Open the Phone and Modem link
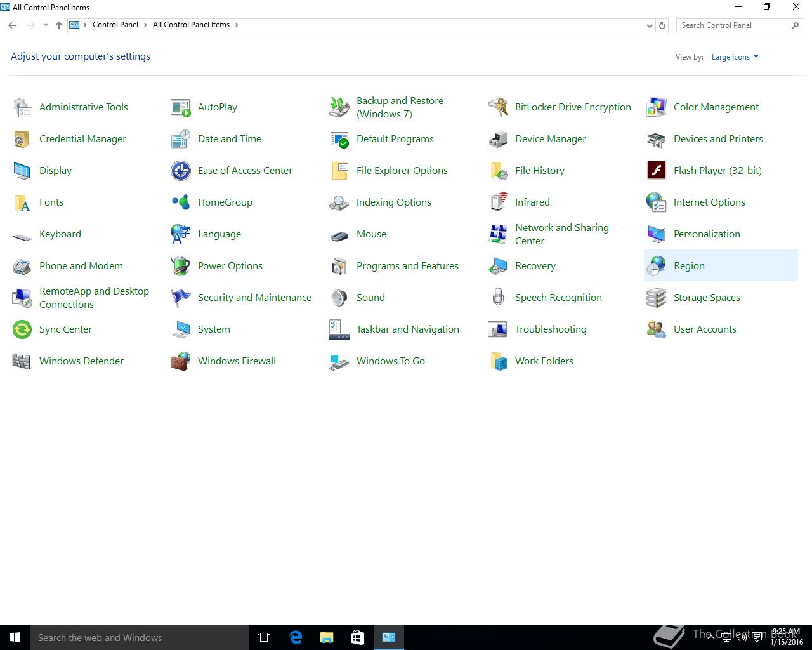 [x=81, y=266]
